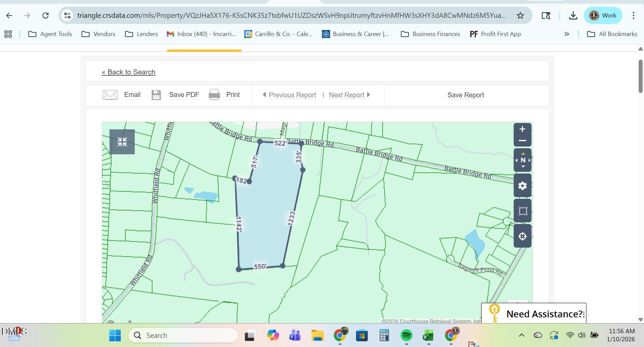
Task: Activate the current location crosshair tool
Action: click(x=522, y=236)
